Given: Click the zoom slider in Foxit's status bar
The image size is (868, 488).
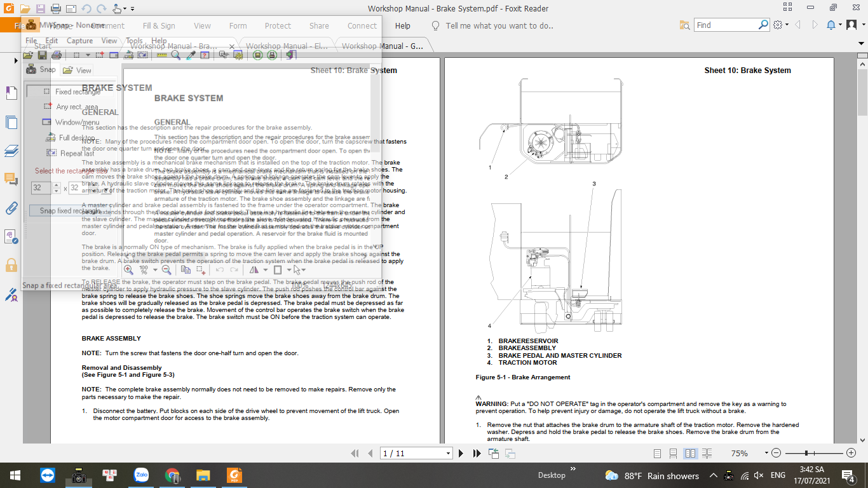Looking at the screenshot, I should 806,453.
